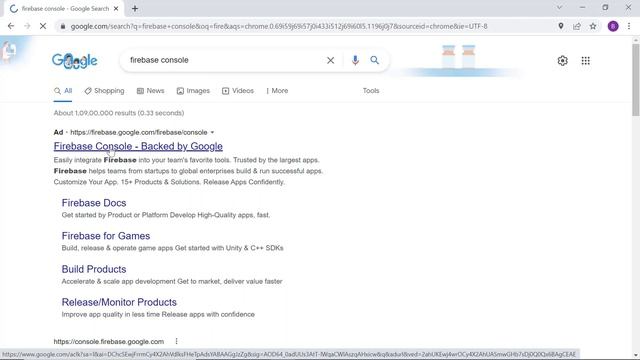Open the Firebase for Games sitelink
The width and height of the screenshot is (640, 360).
(x=106, y=236)
